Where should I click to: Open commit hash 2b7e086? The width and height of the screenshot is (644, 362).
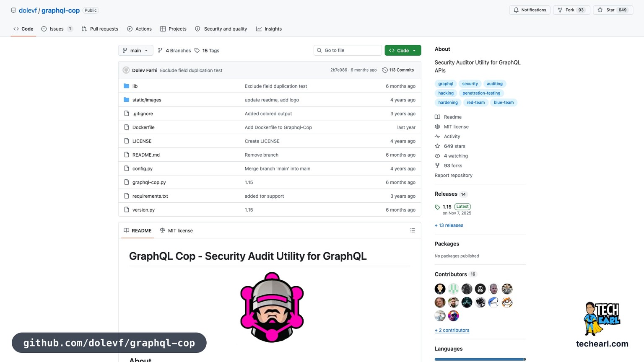(x=339, y=70)
